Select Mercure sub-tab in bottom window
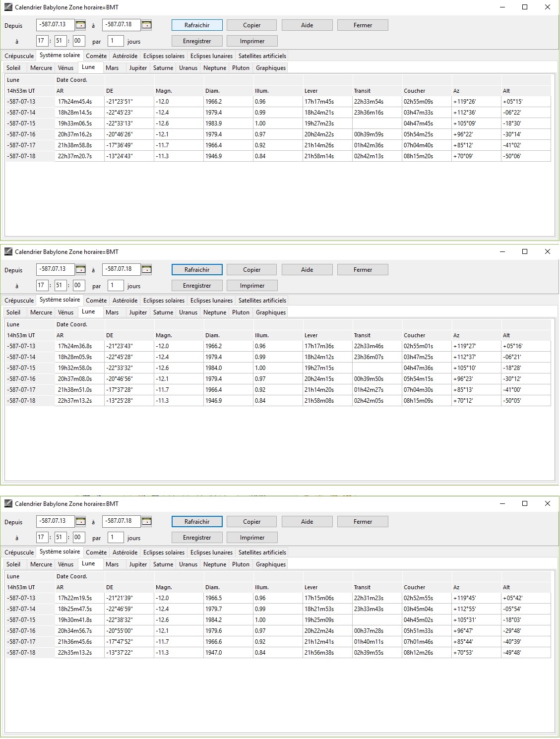This screenshot has height=739, width=560. (x=41, y=564)
